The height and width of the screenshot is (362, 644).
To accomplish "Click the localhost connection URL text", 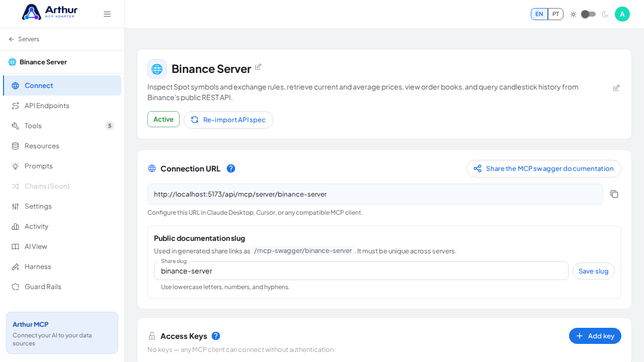I will click(240, 194).
